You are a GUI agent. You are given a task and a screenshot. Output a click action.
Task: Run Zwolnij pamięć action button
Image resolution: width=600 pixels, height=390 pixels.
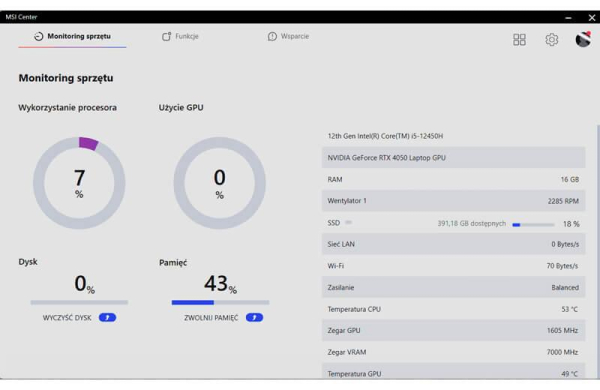(x=254, y=317)
